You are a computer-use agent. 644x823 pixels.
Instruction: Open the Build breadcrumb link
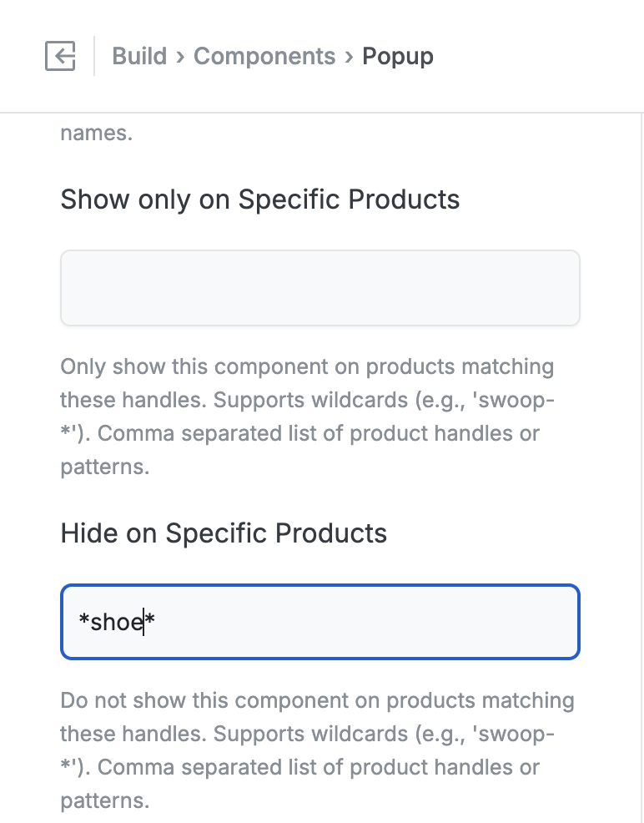click(x=140, y=56)
